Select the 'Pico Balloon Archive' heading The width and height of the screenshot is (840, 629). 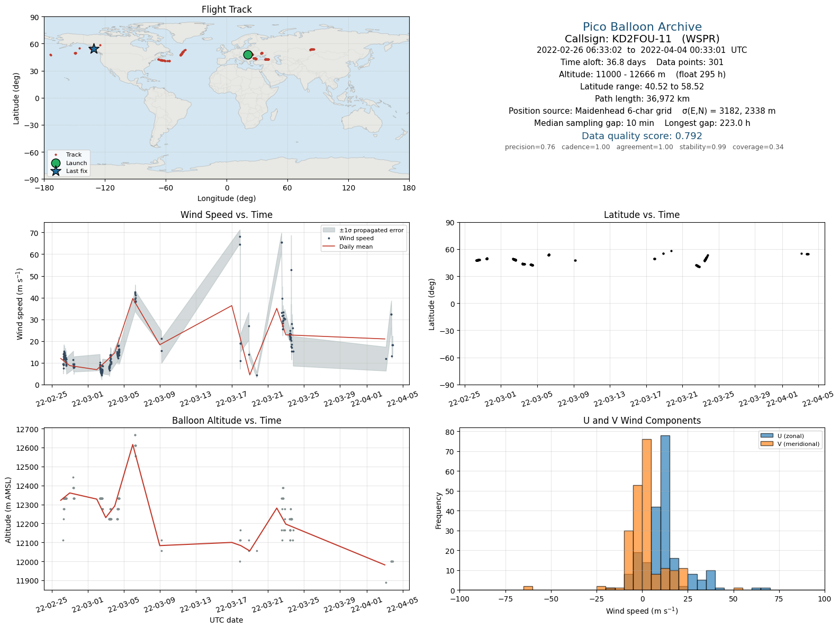642,27
